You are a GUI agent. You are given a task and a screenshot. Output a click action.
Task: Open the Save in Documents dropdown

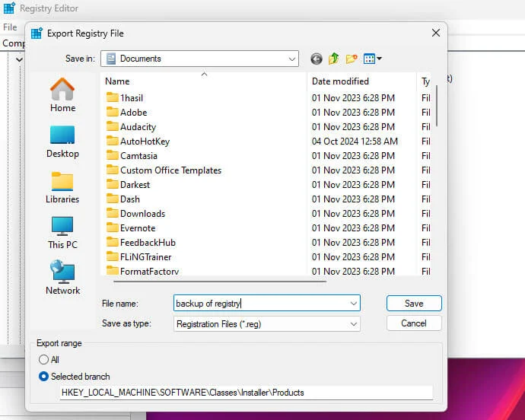tap(199, 59)
